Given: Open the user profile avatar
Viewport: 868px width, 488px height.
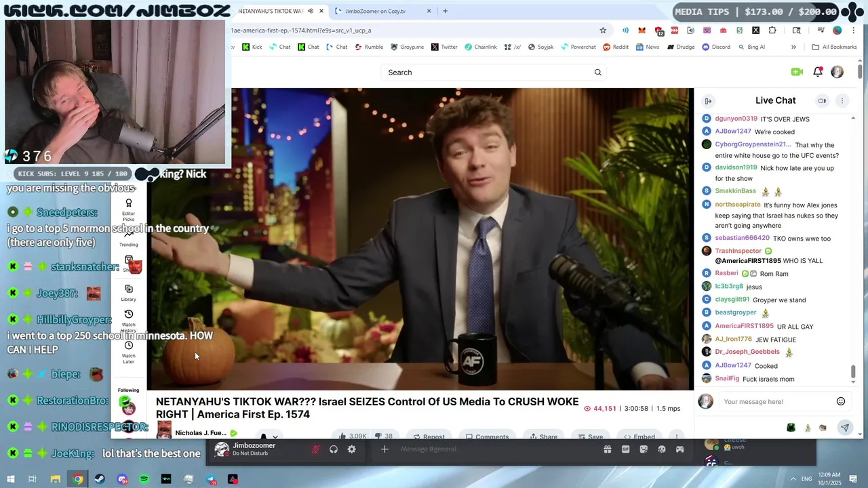Looking at the screenshot, I should coord(837,72).
